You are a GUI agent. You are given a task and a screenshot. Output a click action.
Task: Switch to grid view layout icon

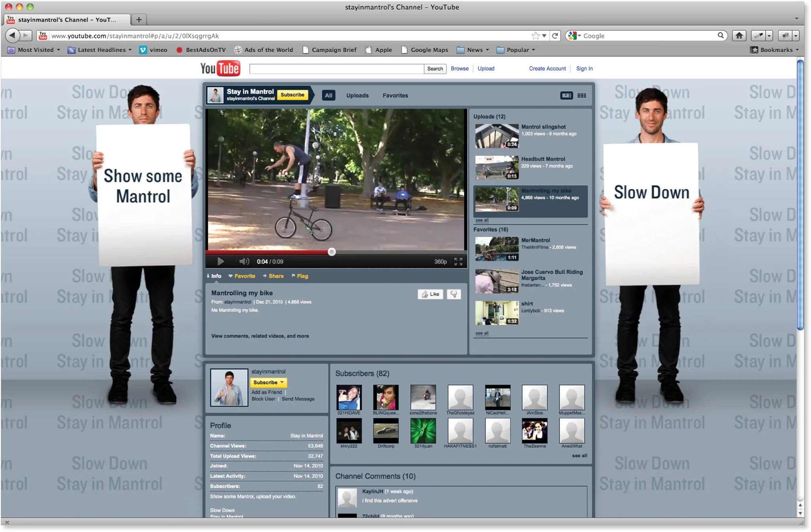(x=582, y=95)
